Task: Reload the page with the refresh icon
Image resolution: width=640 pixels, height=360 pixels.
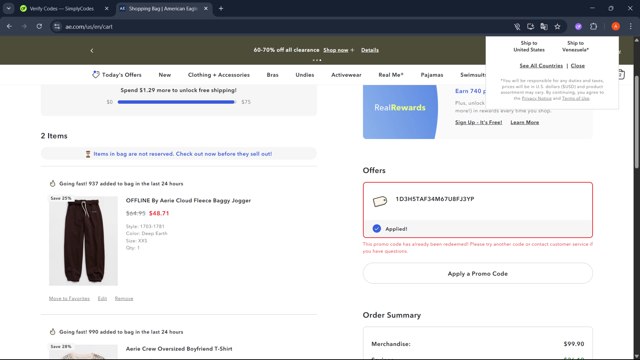Action: (x=39, y=27)
